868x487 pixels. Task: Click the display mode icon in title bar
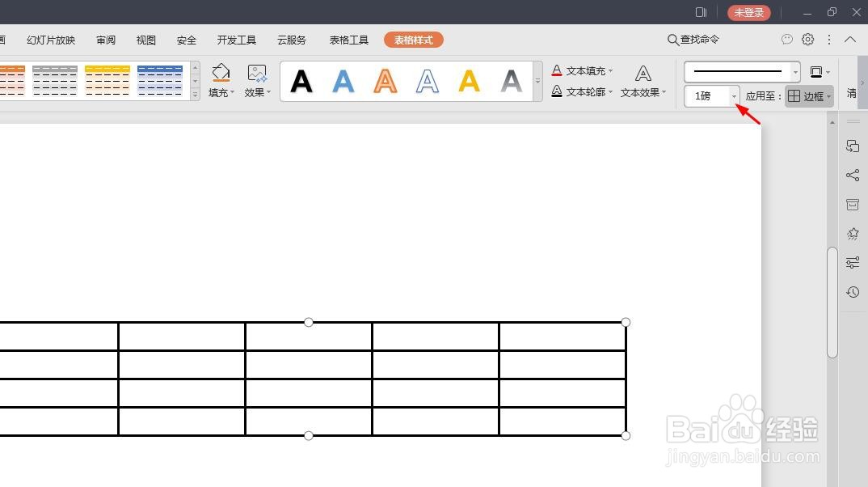pos(701,12)
